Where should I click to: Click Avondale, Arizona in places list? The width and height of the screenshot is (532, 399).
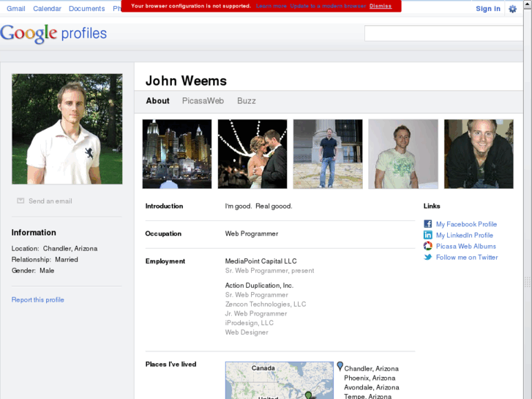(371, 387)
